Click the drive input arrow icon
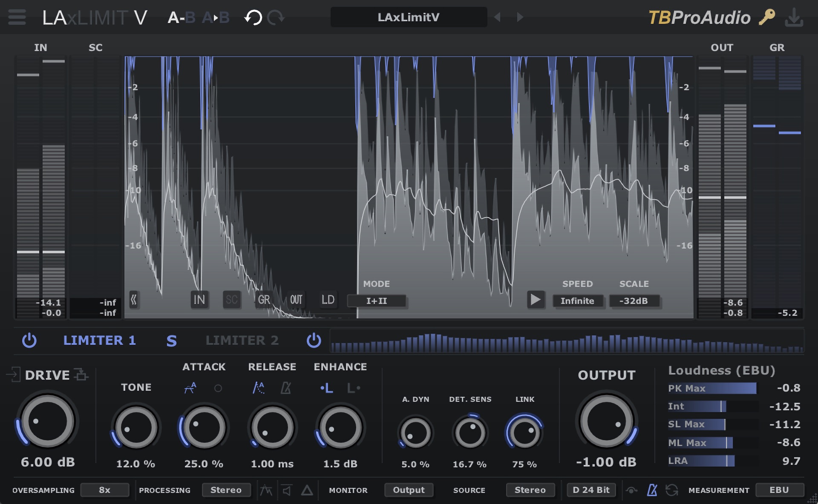The height and width of the screenshot is (504, 818). click(x=14, y=375)
